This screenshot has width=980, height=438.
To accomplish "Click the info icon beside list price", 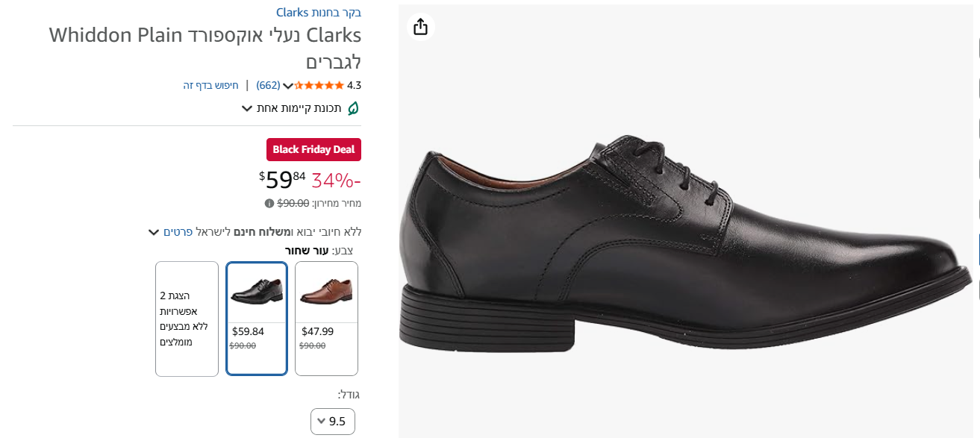I will click(x=269, y=203).
